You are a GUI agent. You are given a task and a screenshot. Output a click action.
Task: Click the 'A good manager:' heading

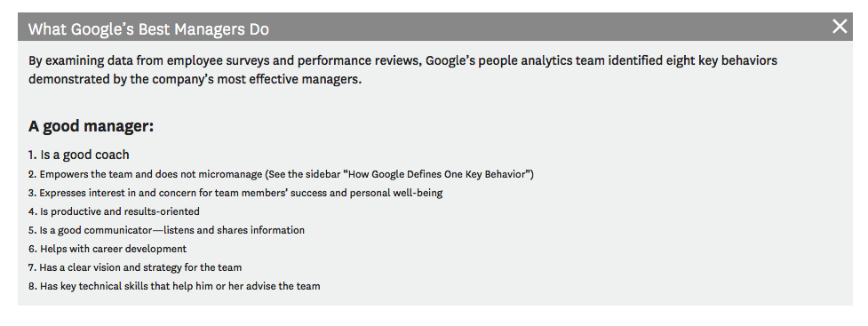click(91, 126)
